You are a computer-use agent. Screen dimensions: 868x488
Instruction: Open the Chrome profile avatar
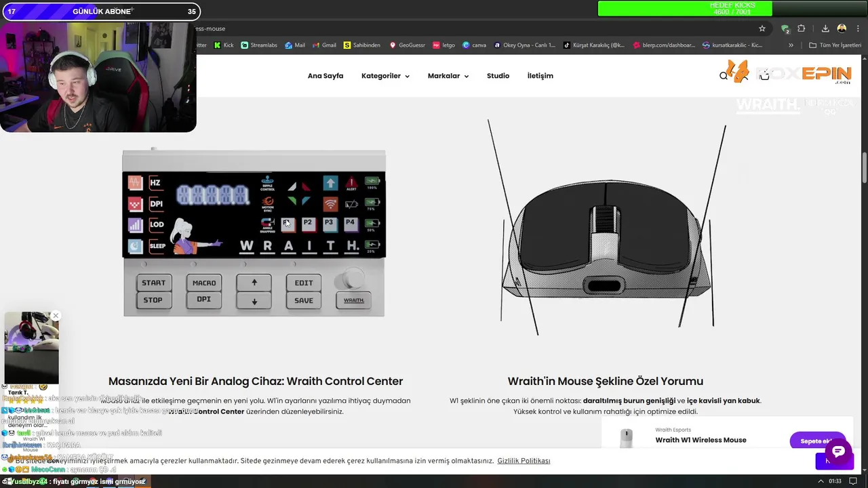[842, 28]
